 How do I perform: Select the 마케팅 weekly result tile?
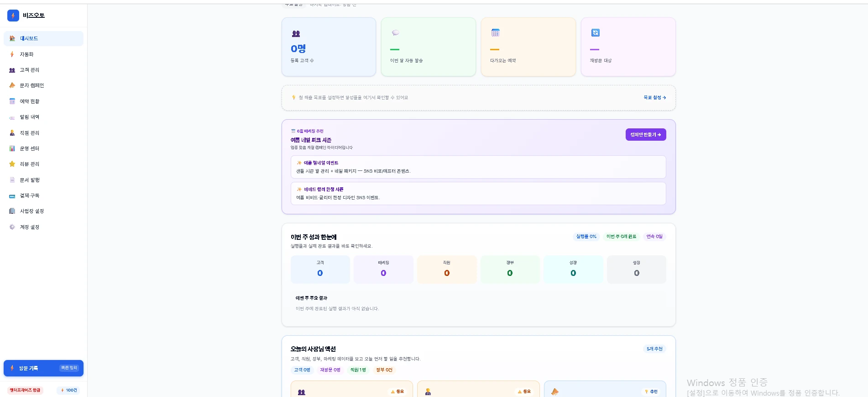[383, 270]
